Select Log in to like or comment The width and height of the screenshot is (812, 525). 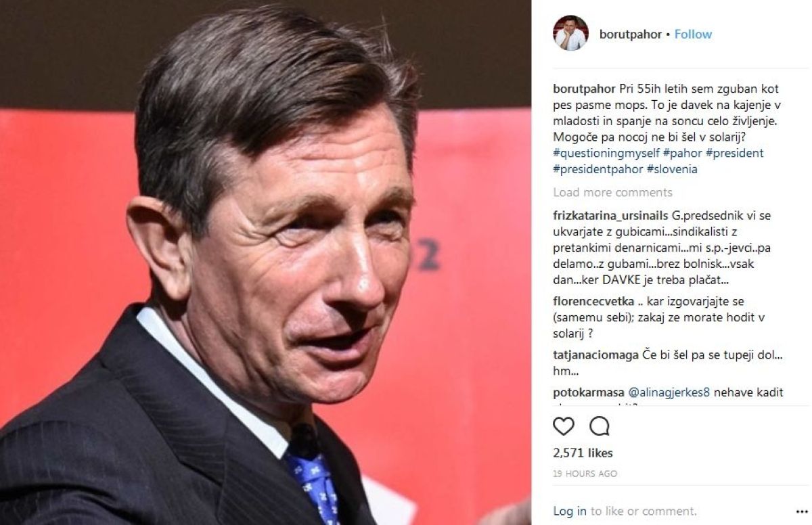pyautogui.click(x=570, y=511)
